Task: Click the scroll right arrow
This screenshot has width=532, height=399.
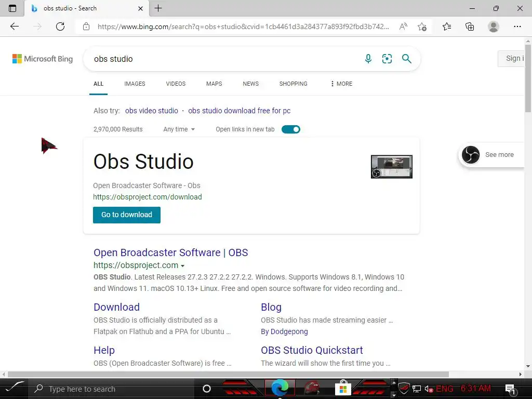Action: tap(521, 374)
